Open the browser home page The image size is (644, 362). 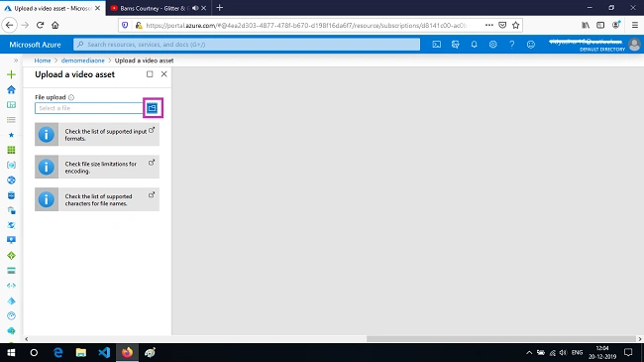pos(55,25)
